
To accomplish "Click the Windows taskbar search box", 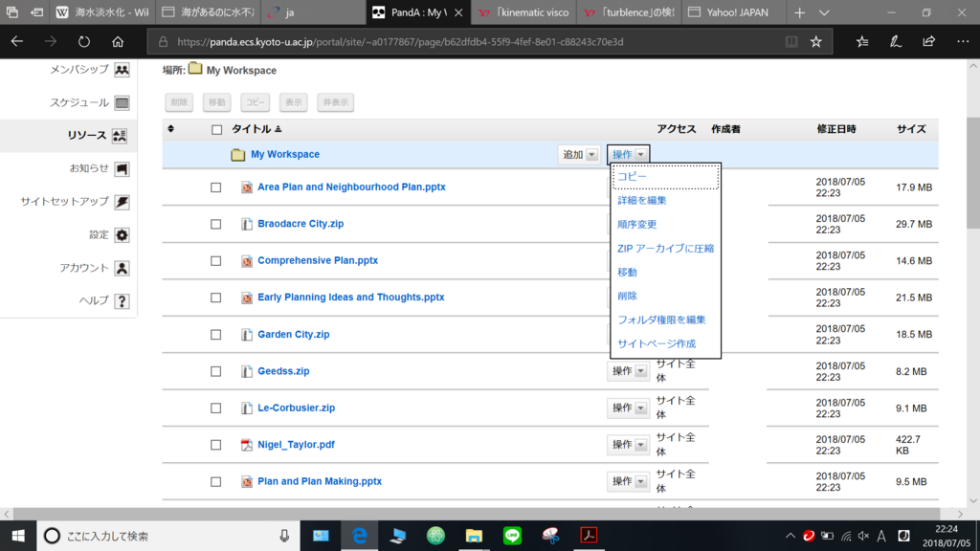I will pyautogui.click(x=168, y=536).
